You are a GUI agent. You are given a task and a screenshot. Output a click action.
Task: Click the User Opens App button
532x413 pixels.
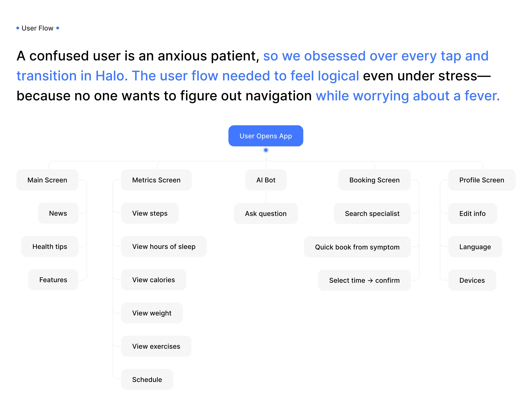coord(265,136)
